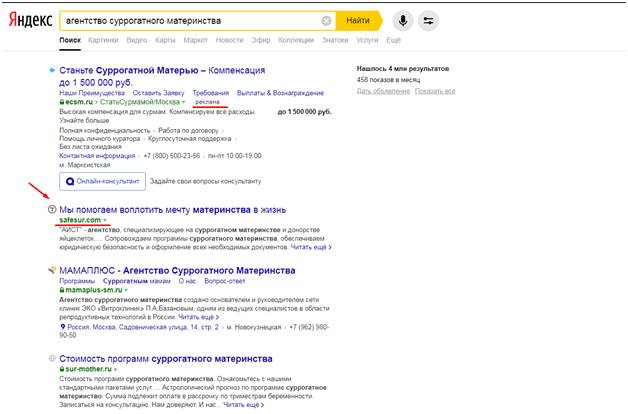
Task: Open 'Мы помогаем воплотить мечту материнства в жизнь' result
Action: [x=173, y=209]
